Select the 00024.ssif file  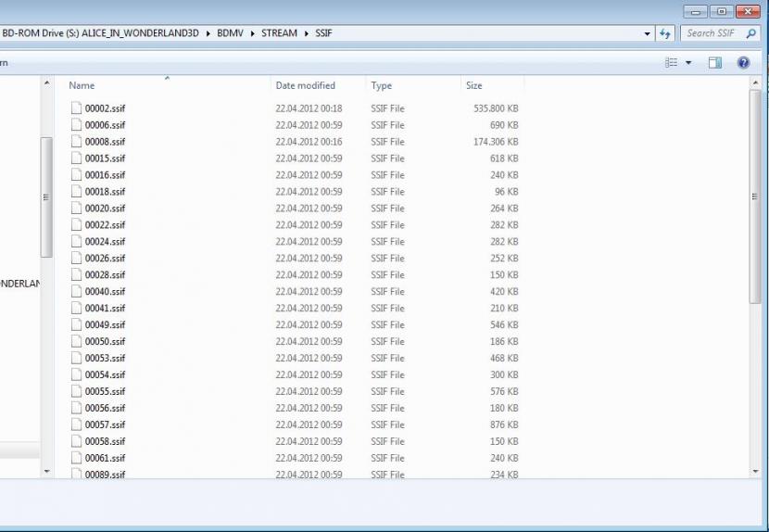(105, 242)
